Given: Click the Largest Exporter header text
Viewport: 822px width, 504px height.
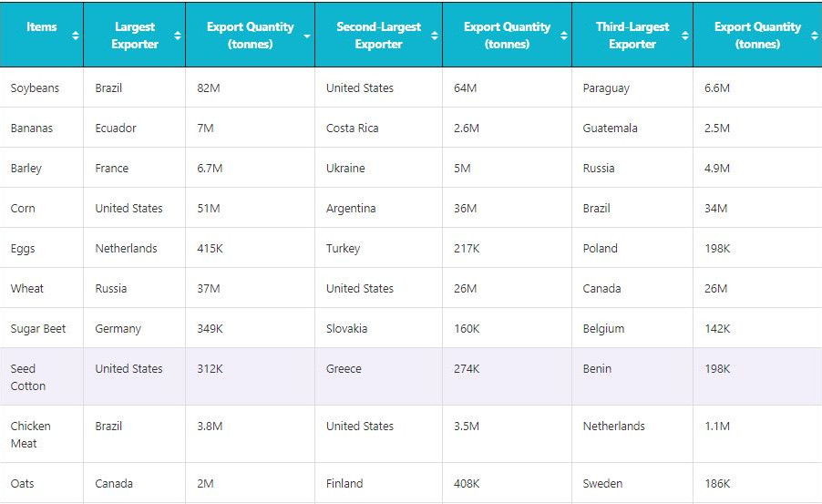Looking at the screenshot, I should click(x=135, y=36).
